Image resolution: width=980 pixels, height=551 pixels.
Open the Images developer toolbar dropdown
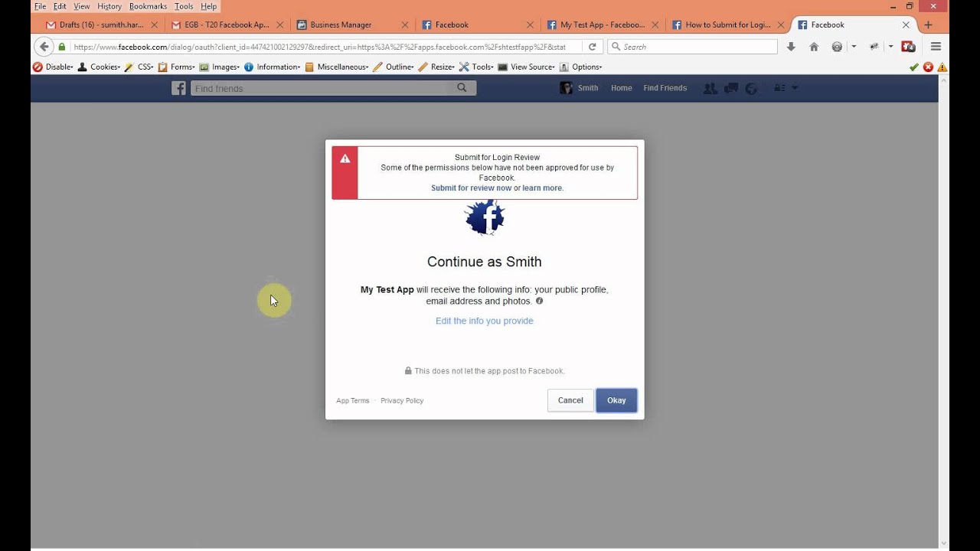[220, 67]
